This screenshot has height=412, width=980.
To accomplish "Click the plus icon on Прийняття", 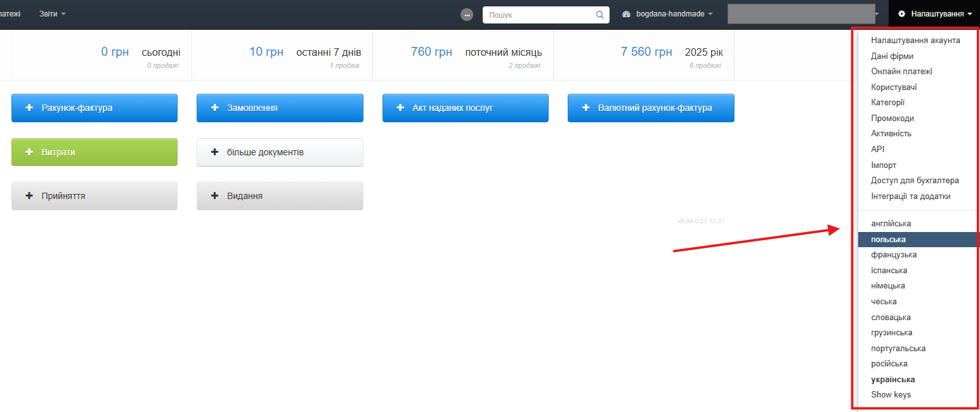I will tap(29, 196).
